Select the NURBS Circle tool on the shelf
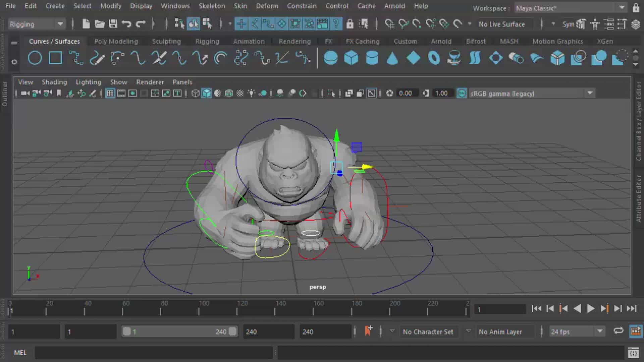644x362 pixels. [35, 58]
